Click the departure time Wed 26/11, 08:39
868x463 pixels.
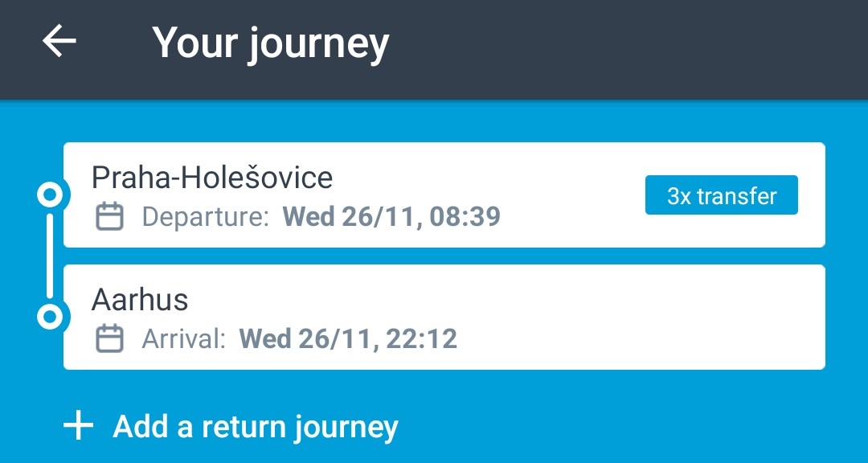(x=391, y=217)
